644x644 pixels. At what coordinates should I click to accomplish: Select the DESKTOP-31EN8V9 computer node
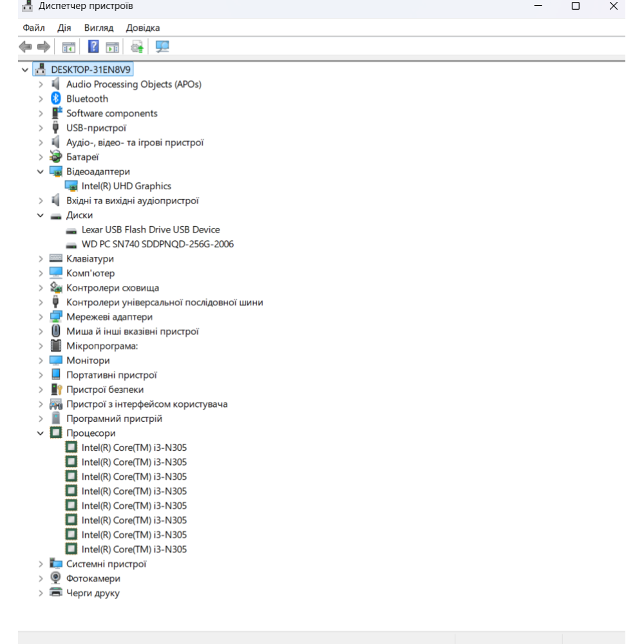click(x=91, y=70)
